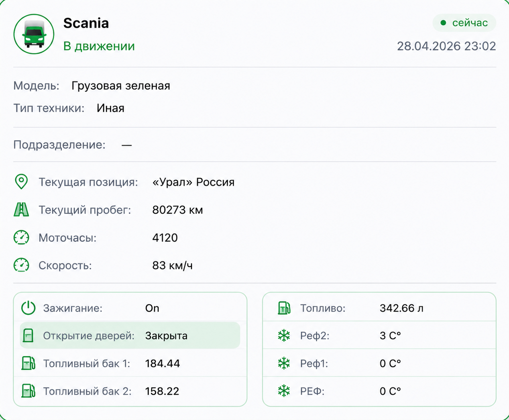This screenshot has width=509, height=420.
Task: Click the Текущий пробег: label
Action: pyautogui.click(x=85, y=210)
